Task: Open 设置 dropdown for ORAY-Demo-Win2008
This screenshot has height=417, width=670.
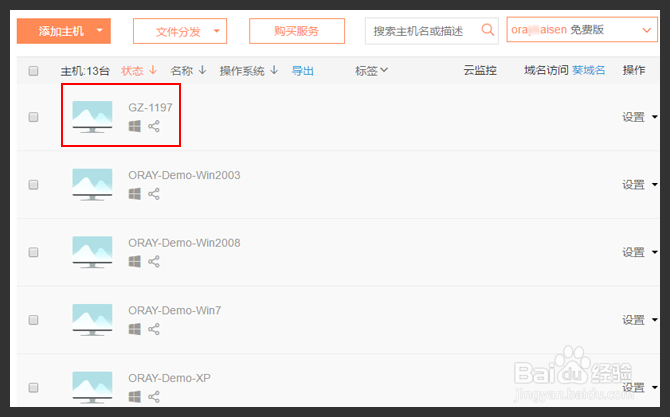Action: pos(640,252)
